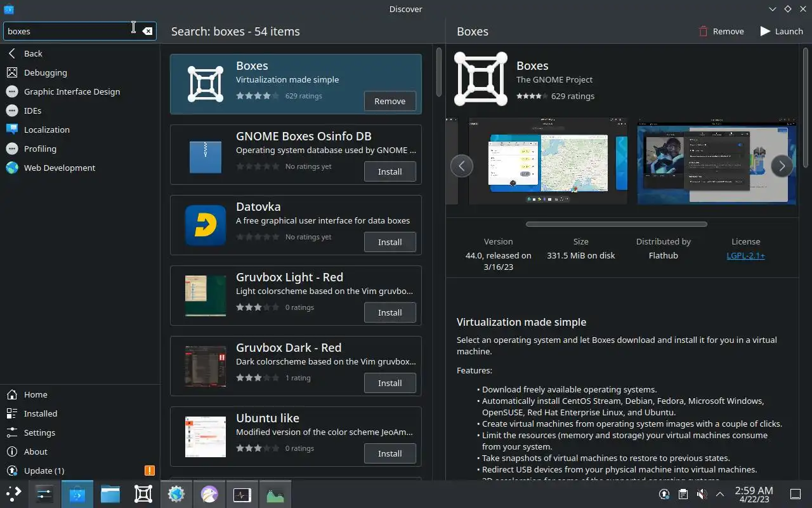This screenshot has height=508, width=812.
Task: Show Installed applications
Action: tap(80, 413)
